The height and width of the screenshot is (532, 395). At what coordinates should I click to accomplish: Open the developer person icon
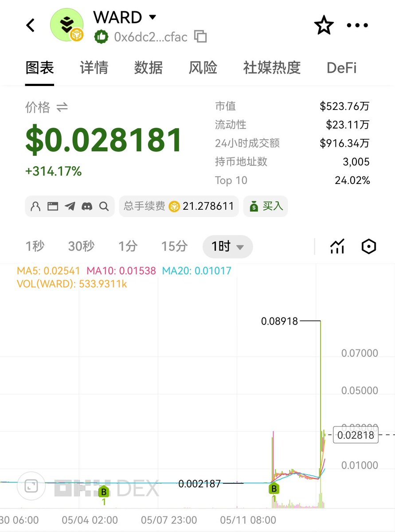36,206
